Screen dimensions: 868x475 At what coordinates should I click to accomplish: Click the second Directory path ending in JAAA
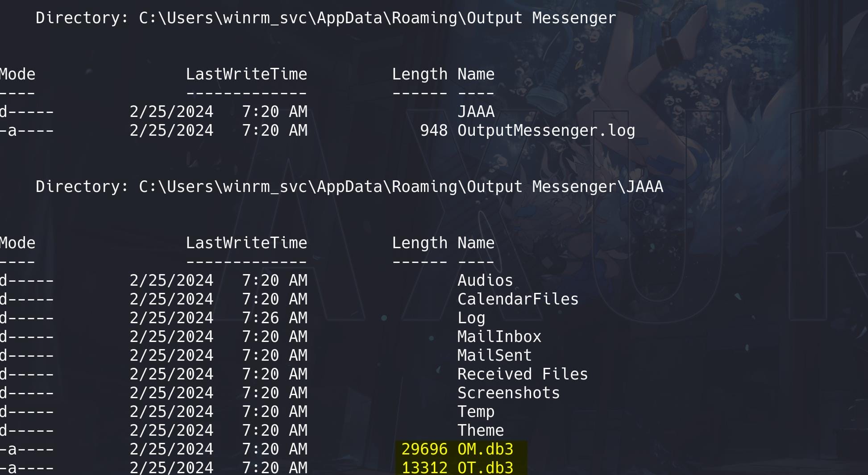pyautogui.click(x=401, y=187)
